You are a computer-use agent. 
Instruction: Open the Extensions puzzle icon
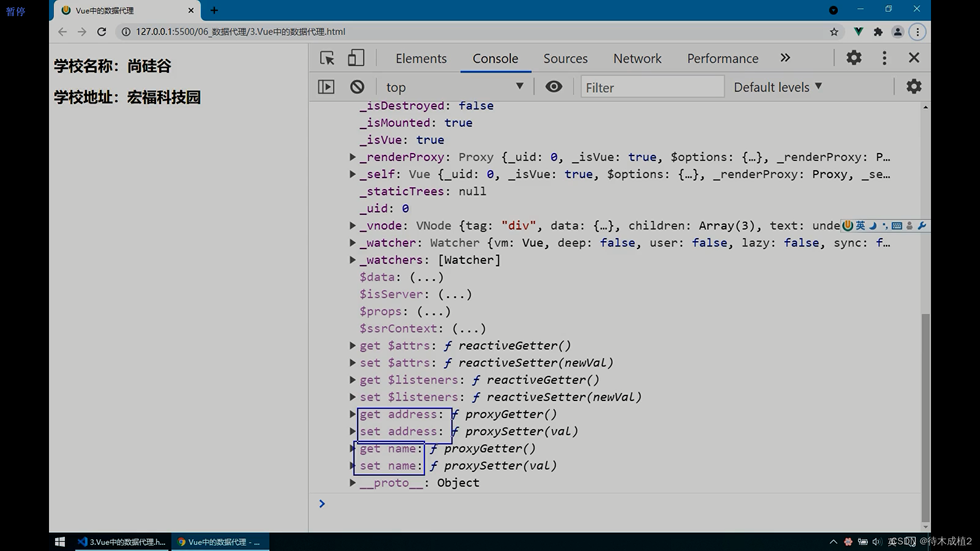[x=878, y=32]
